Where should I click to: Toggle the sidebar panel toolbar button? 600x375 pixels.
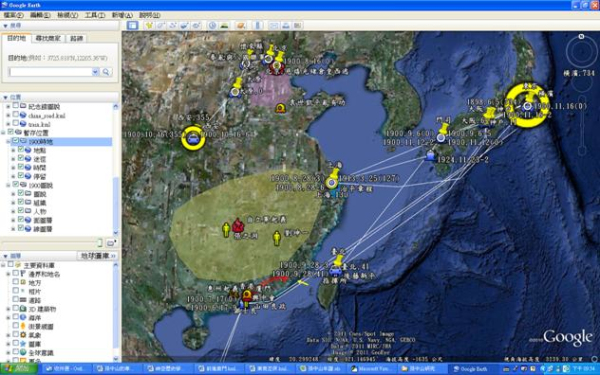point(132,25)
